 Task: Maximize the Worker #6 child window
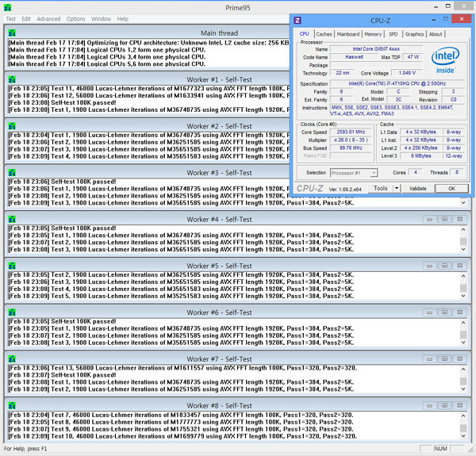(x=445, y=312)
